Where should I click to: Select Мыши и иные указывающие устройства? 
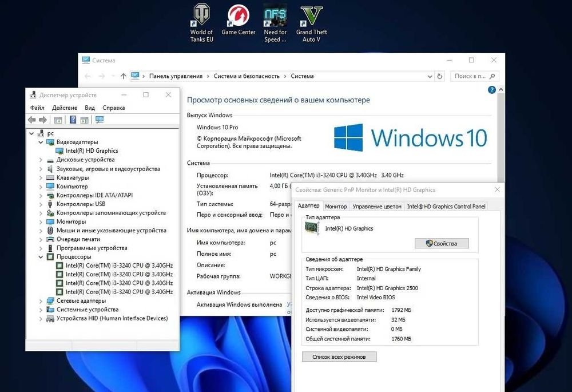[x=112, y=230]
